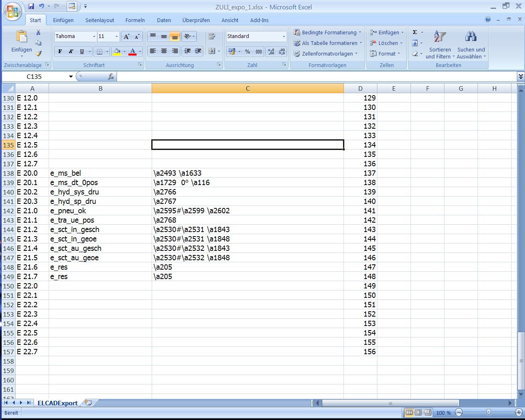Align text to middle of cell
The height and width of the screenshot is (420, 525).
pos(164,36)
